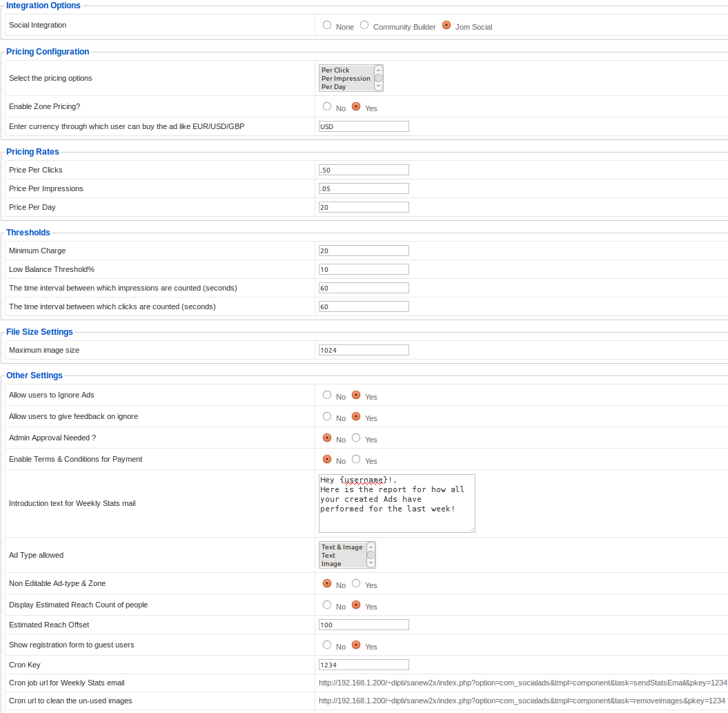The height and width of the screenshot is (713, 728).
Task: Choose Text & Image in Ad Type allowed
Action: click(x=341, y=547)
